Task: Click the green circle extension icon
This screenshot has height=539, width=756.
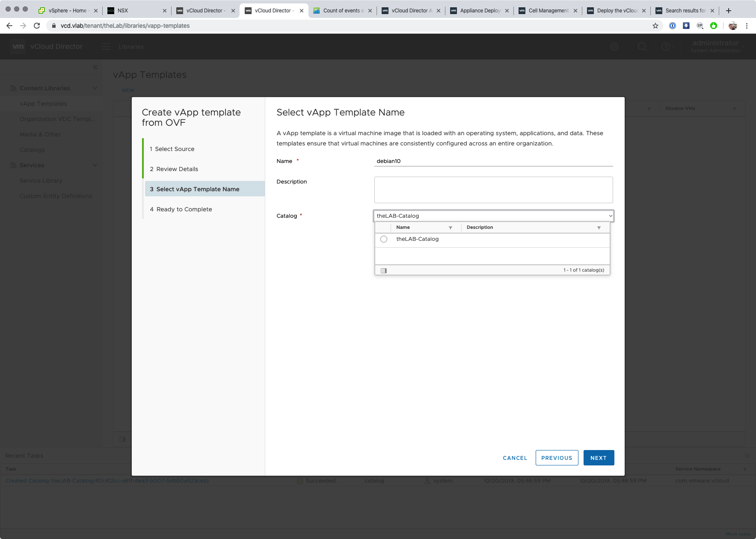Action: click(x=714, y=26)
